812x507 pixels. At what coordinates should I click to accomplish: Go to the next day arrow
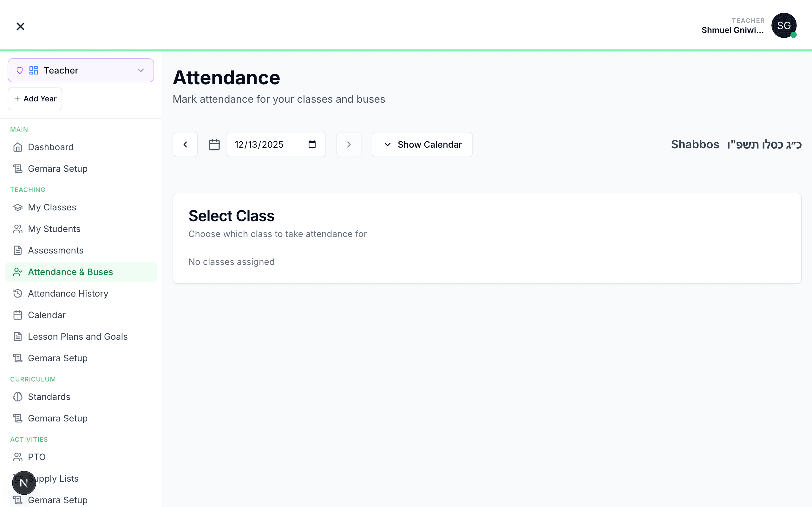tap(349, 144)
